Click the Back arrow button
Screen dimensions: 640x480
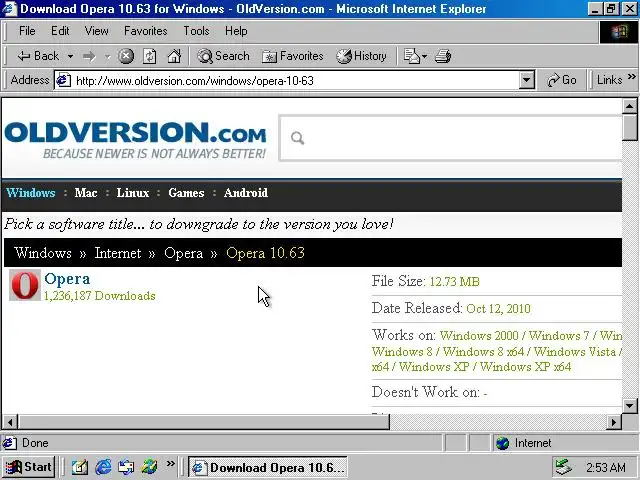pos(38,56)
